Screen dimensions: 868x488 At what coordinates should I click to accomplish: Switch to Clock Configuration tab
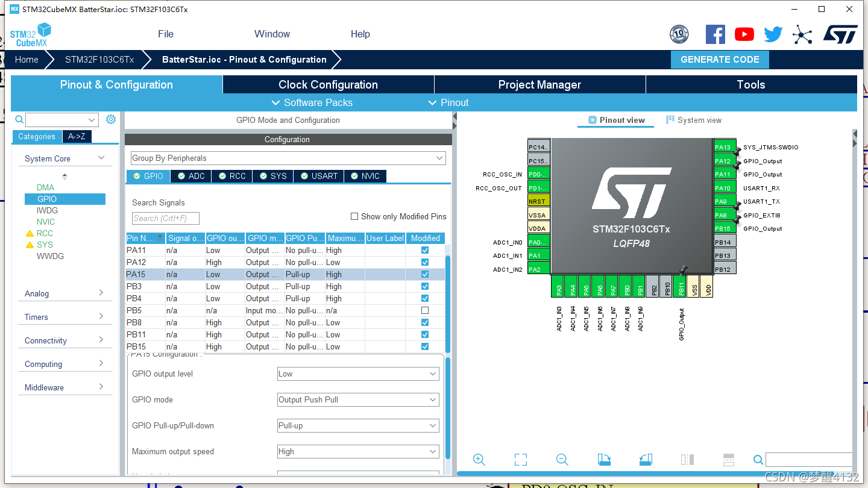coord(328,84)
